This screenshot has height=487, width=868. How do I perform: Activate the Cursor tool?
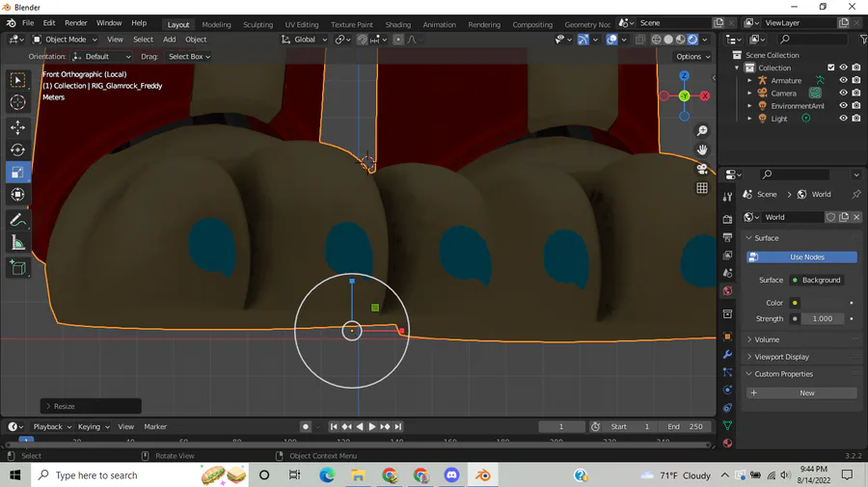(x=17, y=103)
